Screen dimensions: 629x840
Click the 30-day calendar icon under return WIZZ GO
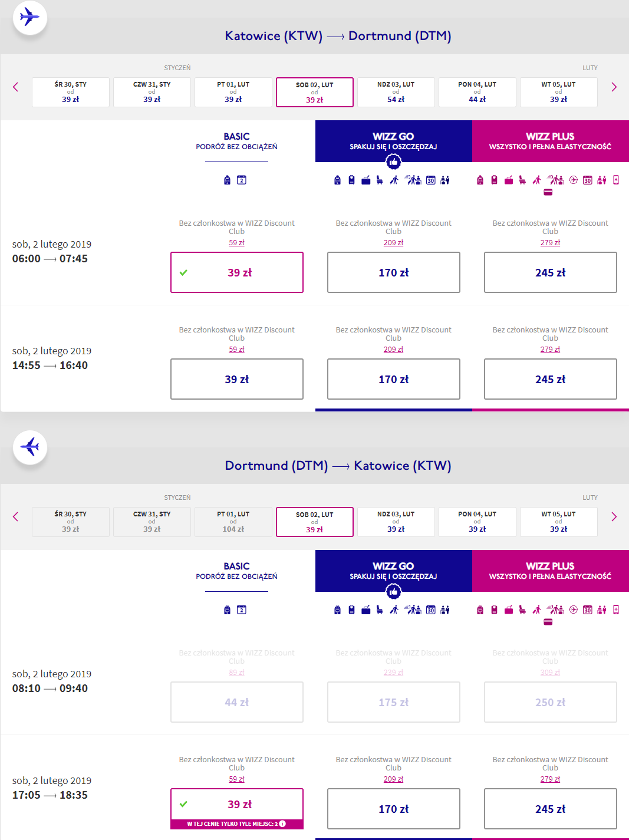431,610
